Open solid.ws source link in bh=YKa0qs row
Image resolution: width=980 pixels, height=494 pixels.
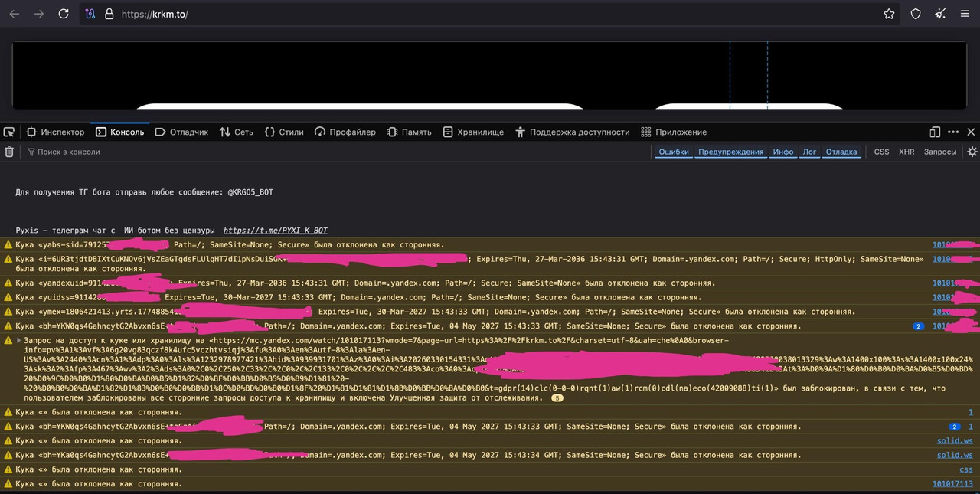point(955,455)
